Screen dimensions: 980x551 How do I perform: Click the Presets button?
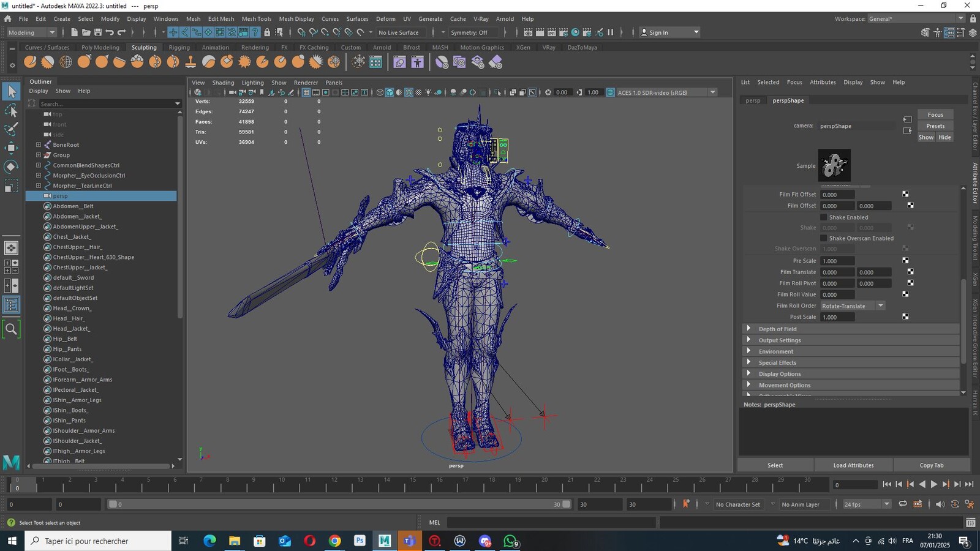click(x=935, y=126)
